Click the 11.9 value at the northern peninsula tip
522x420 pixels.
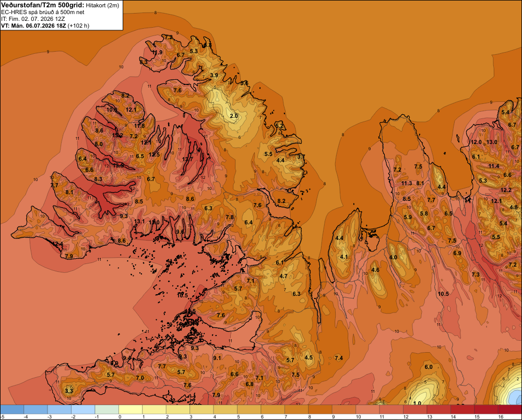[157, 52]
